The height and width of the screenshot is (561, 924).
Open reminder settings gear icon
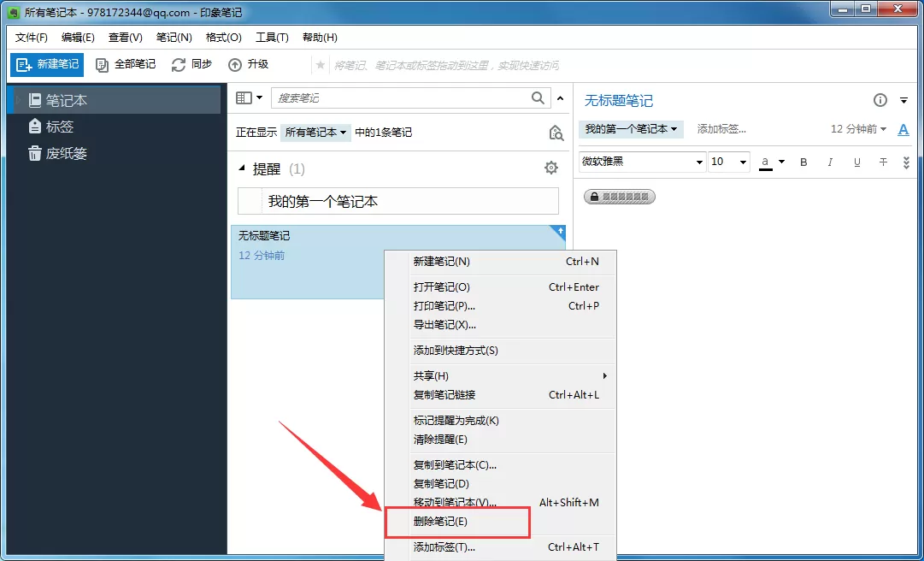(x=551, y=168)
